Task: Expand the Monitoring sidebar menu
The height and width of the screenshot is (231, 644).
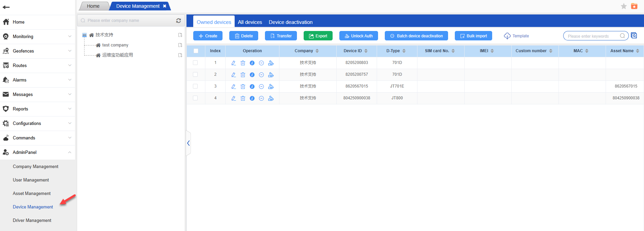Action: point(37,36)
